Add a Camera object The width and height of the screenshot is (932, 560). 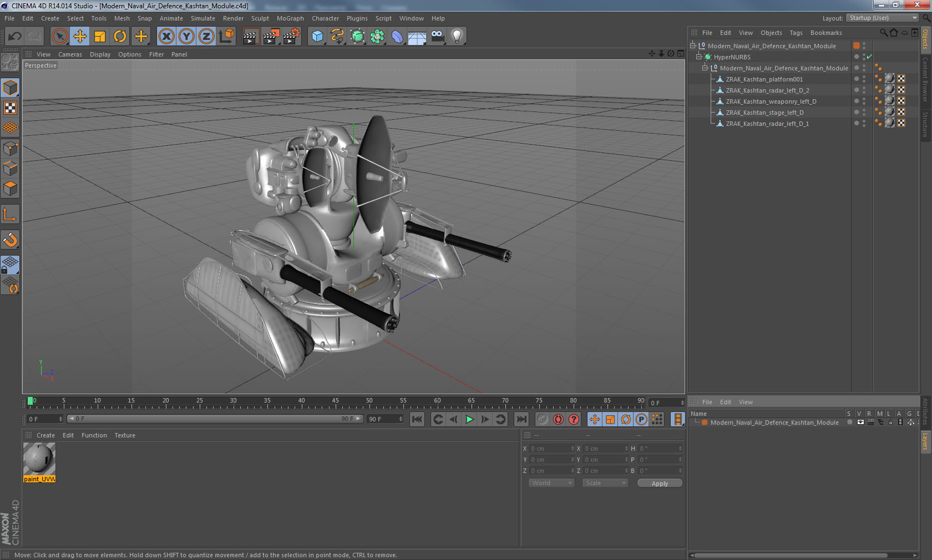tap(437, 37)
